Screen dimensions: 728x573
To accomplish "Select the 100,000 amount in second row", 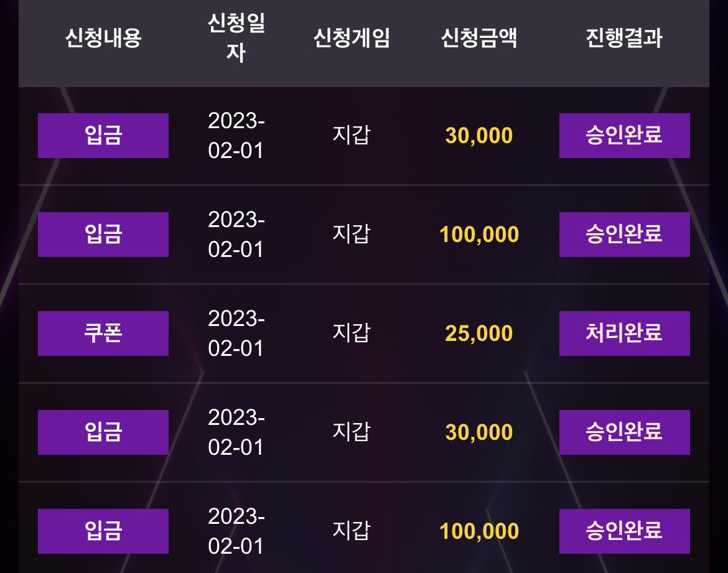I will click(478, 235).
